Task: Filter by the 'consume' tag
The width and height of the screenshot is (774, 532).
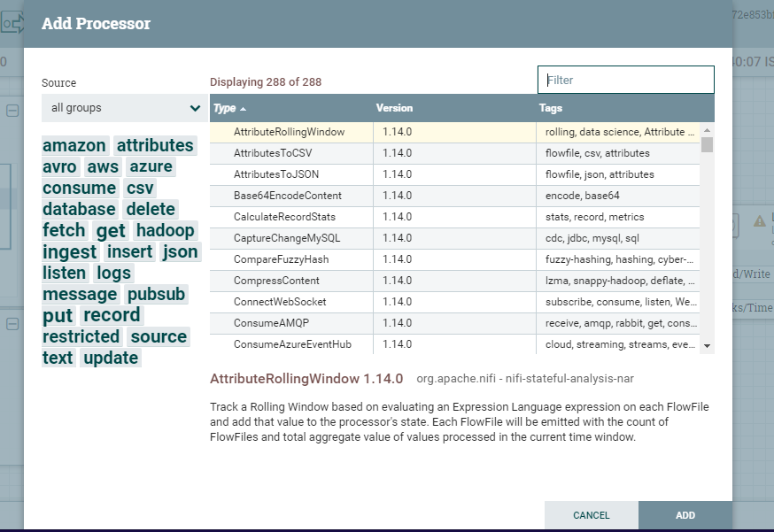Action: pos(79,188)
